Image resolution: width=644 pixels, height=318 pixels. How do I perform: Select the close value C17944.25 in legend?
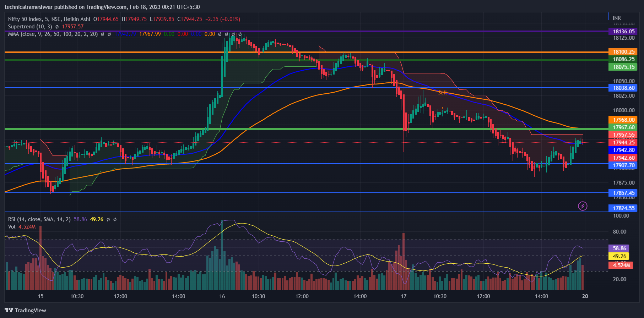tap(190, 19)
